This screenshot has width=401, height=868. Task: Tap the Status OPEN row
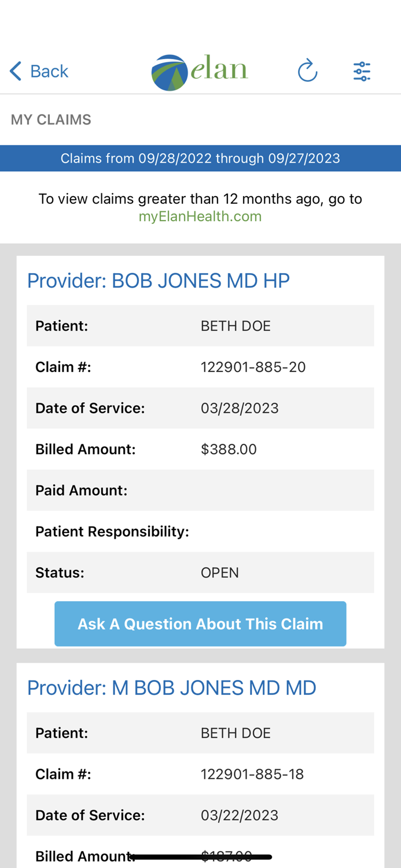pyautogui.click(x=200, y=572)
